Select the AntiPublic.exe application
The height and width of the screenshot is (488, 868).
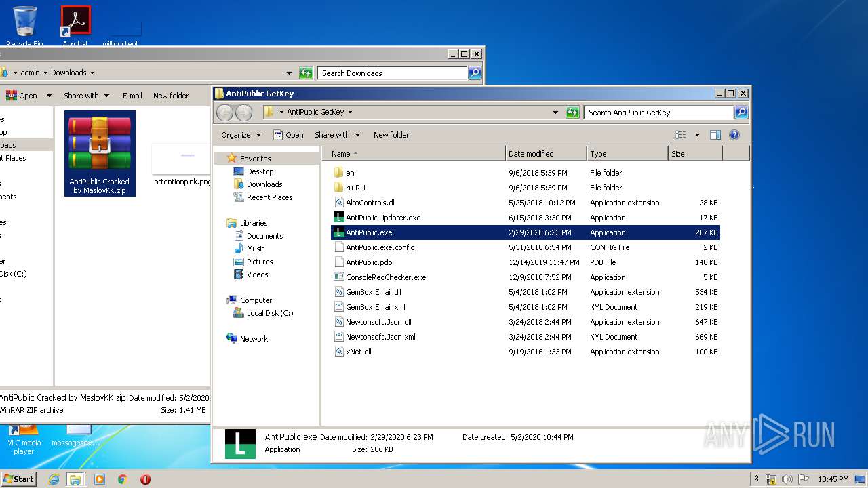[x=526, y=232]
